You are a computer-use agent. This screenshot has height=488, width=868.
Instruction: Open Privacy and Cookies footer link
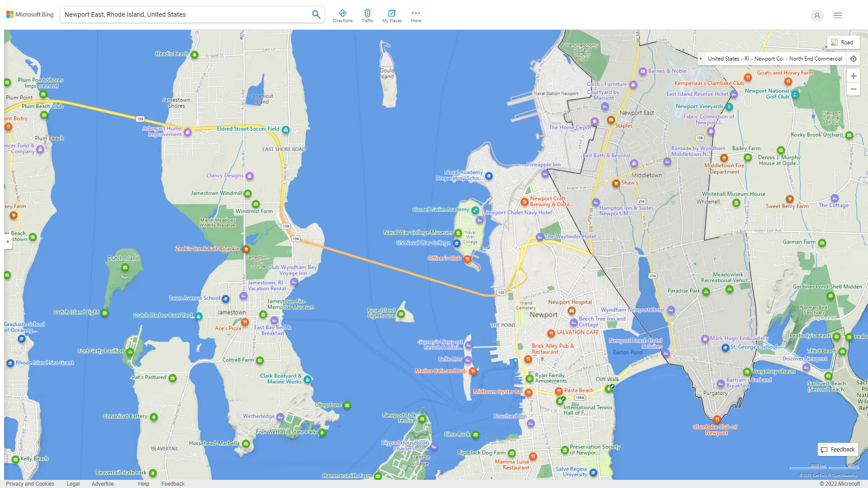click(x=30, y=484)
